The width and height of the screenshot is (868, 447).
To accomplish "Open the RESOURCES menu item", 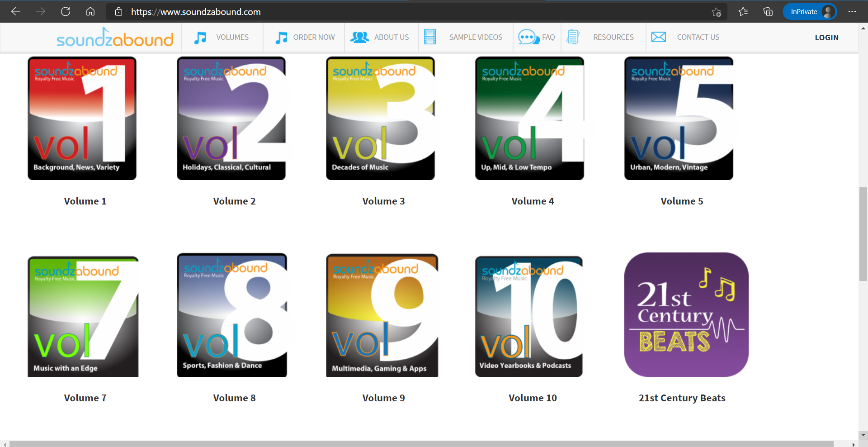I will [x=613, y=38].
